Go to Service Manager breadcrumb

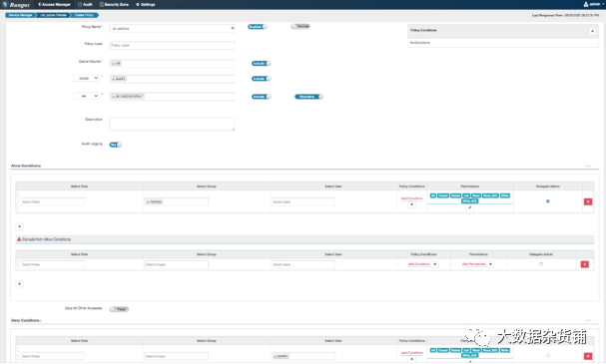[20, 15]
